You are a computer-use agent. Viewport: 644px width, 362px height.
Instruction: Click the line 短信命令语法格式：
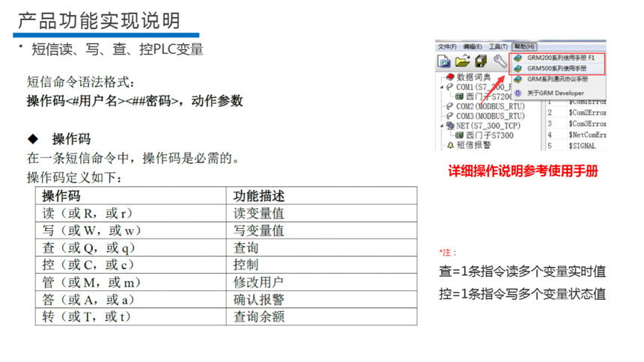(x=81, y=82)
